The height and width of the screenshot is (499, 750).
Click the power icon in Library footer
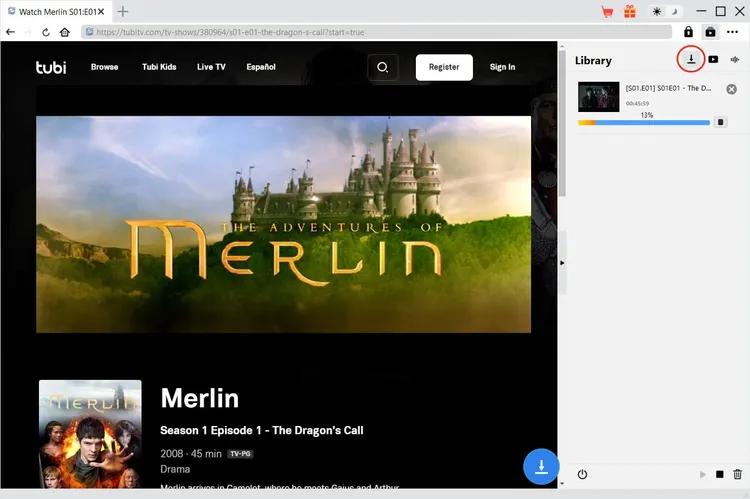[582, 474]
